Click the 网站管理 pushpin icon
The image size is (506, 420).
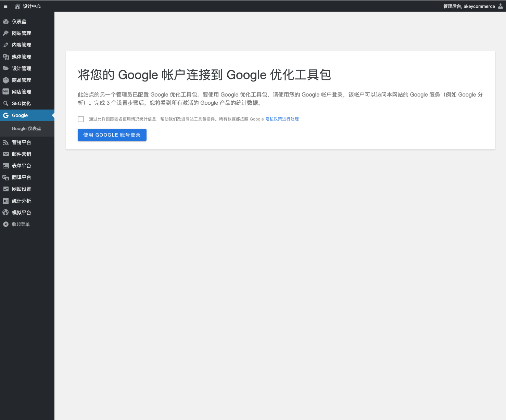(x=6, y=33)
